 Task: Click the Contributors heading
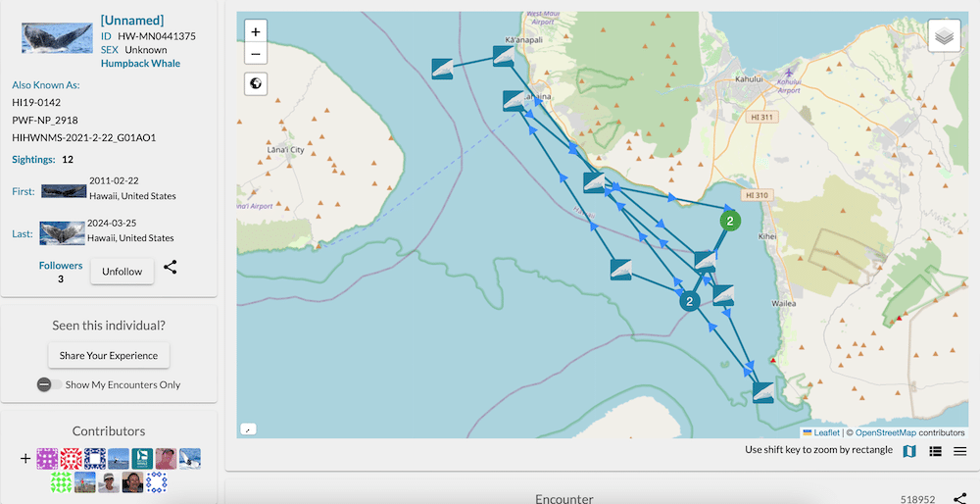(109, 430)
